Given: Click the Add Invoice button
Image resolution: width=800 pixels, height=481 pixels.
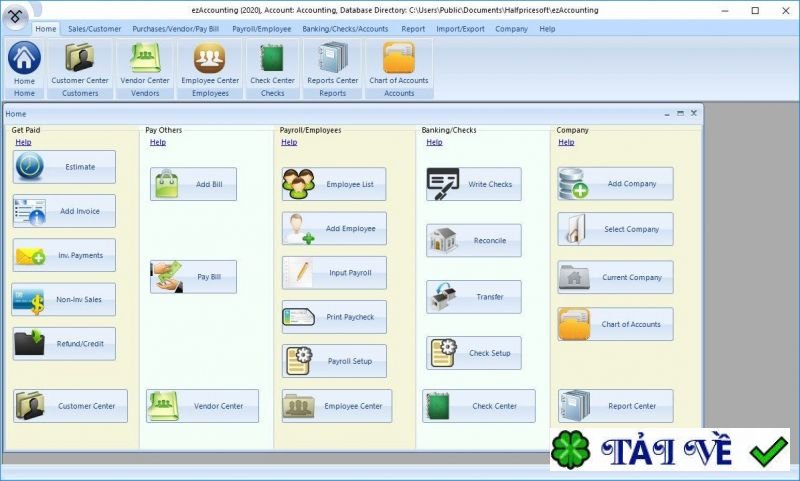Looking at the screenshot, I should (x=64, y=211).
